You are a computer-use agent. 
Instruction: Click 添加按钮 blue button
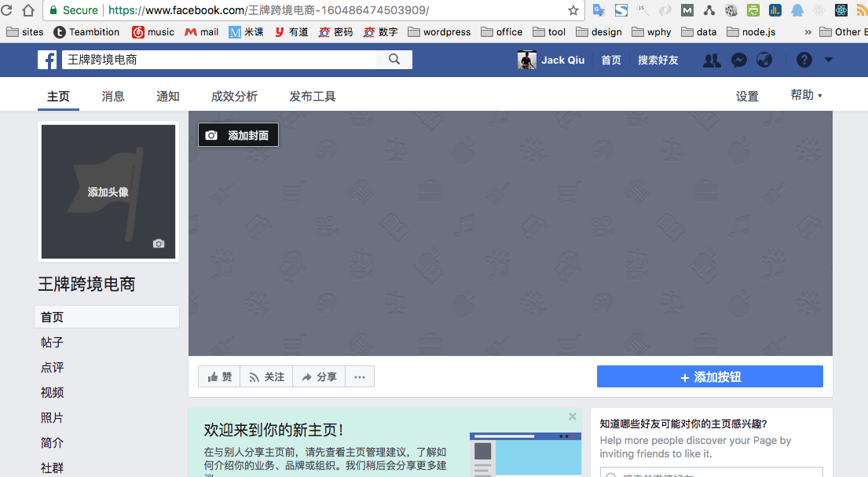(x=709, y=376)
